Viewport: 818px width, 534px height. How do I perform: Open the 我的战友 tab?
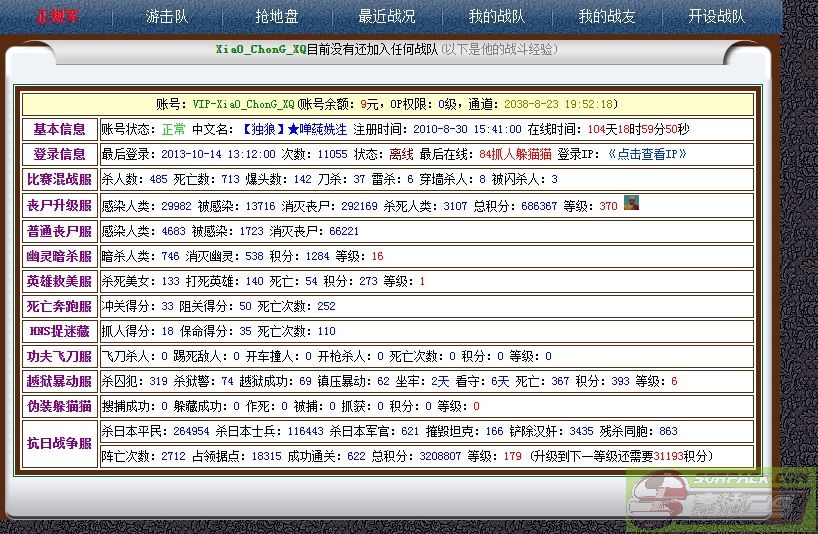coord(606,17)
